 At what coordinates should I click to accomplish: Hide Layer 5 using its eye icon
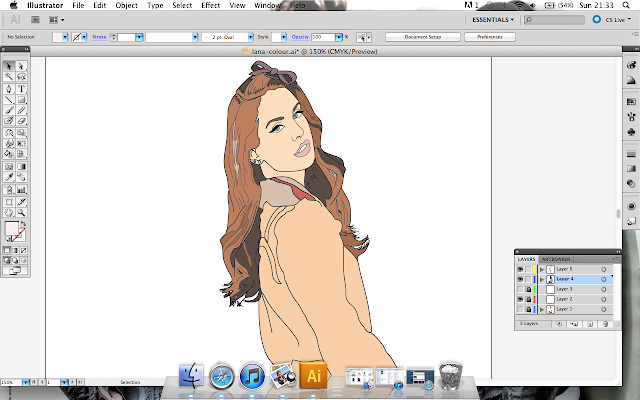pyautogui.click(x=519, y=269)
